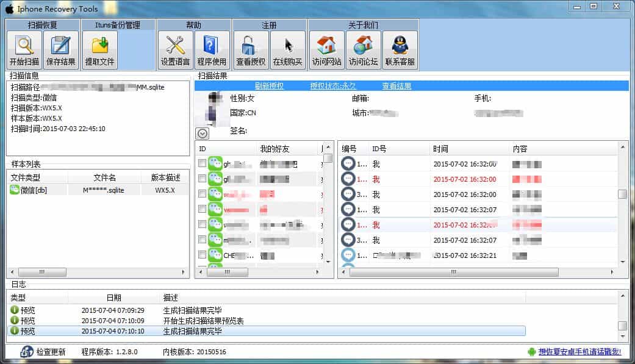Click the WeChat icon of the 微信[db] sample row
This screenshot has height=364, width=635.
[x=15, y=190]
